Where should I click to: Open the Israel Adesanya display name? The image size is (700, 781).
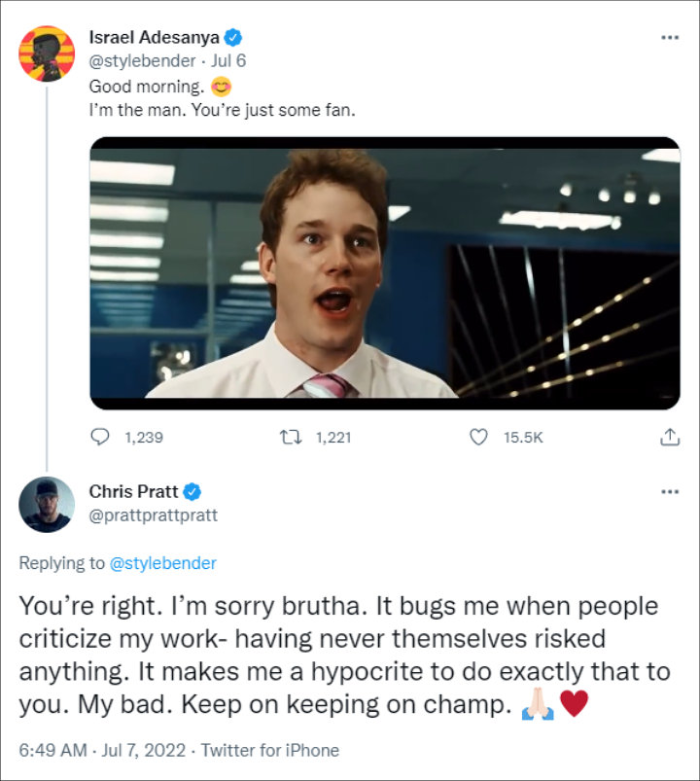(x=155, y=37)
